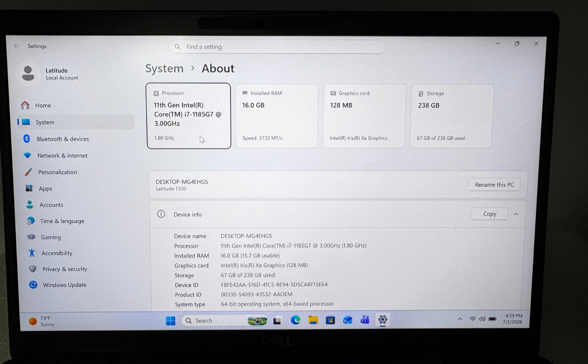
Task: Click the Settings gear taskbar icon
Action: coord(383,320)
